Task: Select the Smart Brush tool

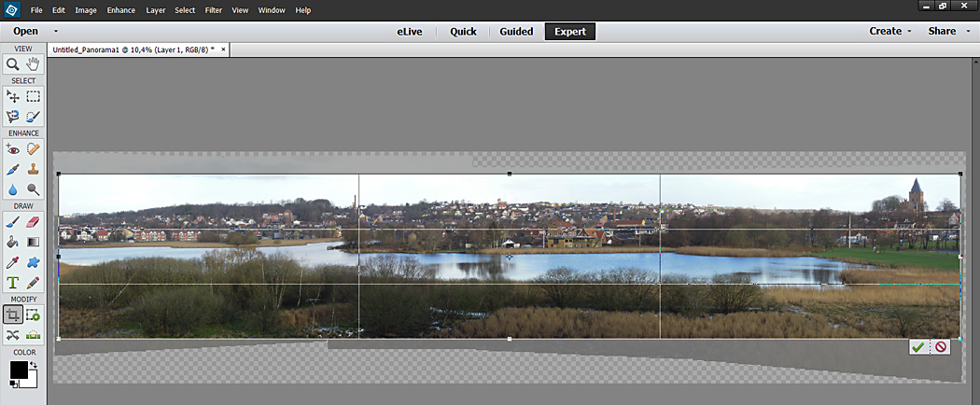Action: coord(12,169)
